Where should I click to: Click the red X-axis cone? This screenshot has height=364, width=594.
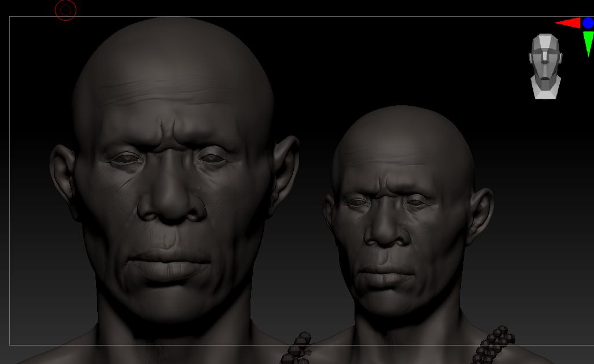[567, 23]
